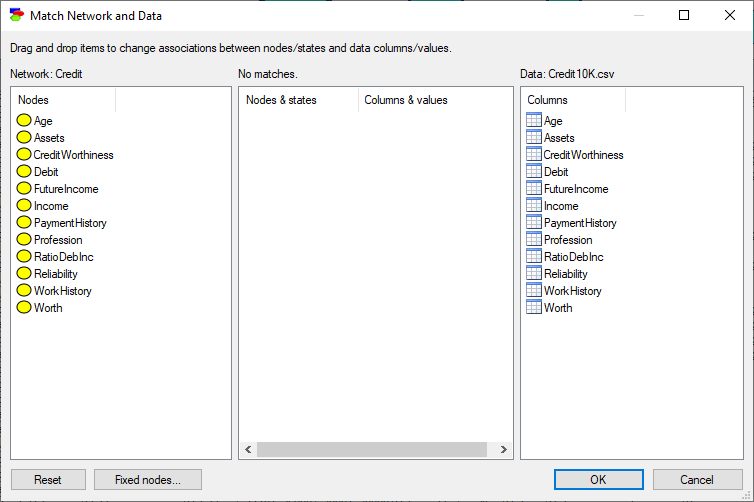Select the Worth node icon
754x502 pixels.
pos(24,307)
